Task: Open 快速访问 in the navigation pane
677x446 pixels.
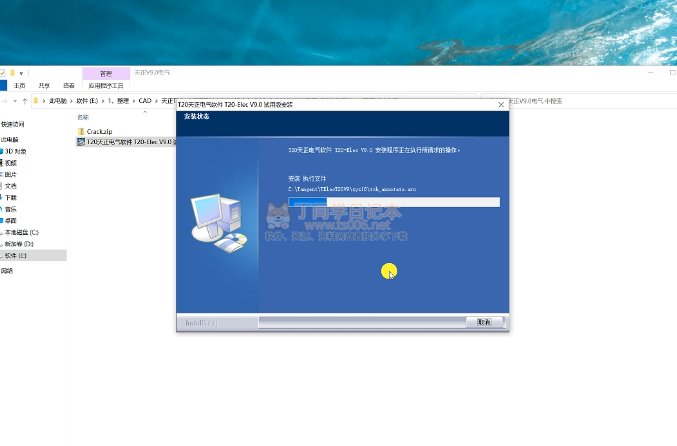Action: [13, 124]
